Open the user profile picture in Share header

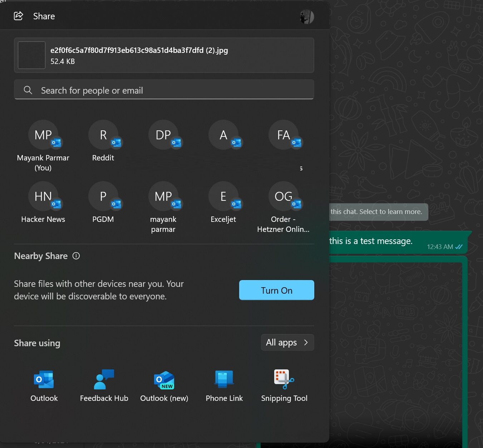click(x=307, y=17)
